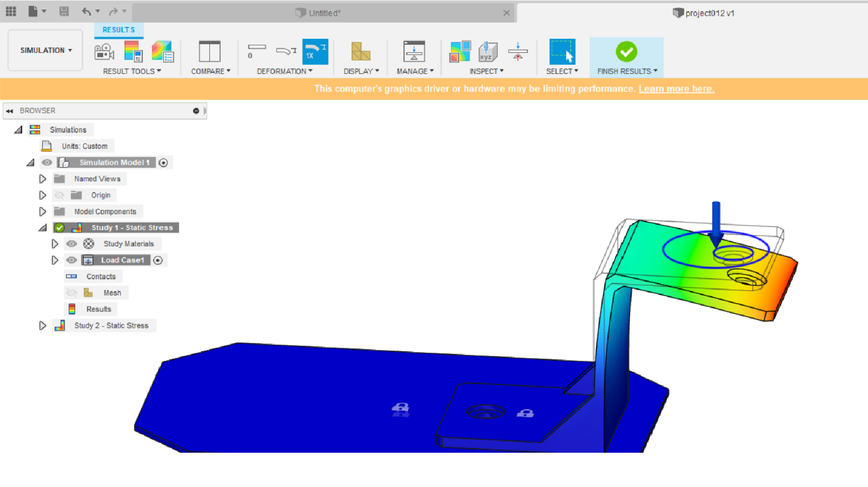Click the Finish Results checkmark
The image size is (868, 487).
point(627,51)
